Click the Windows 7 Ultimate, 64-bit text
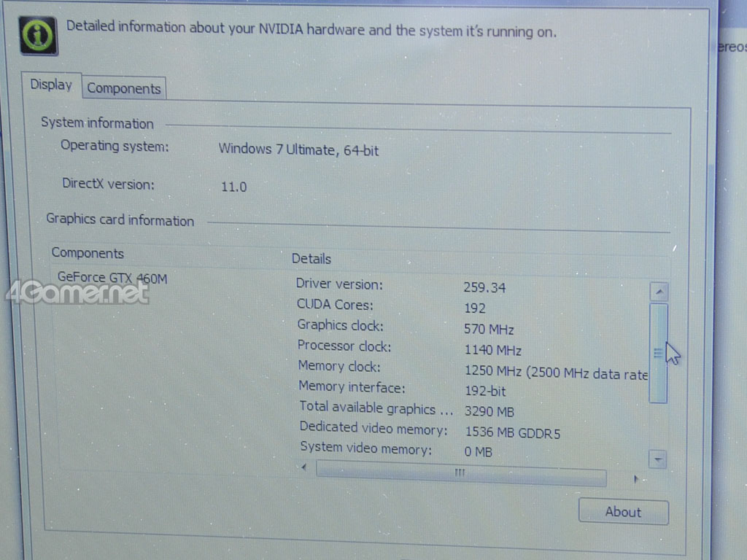Viewport: 747px width, 560px height. click(298, 150)
